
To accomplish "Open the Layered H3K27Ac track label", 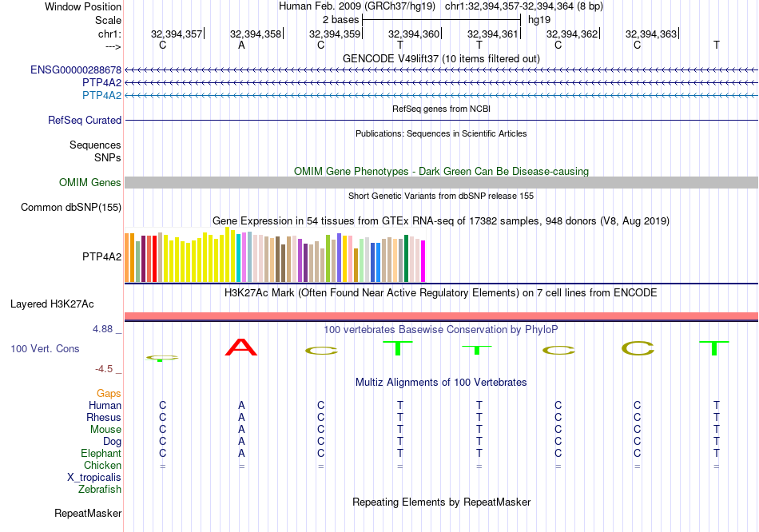I will (52, 304).
